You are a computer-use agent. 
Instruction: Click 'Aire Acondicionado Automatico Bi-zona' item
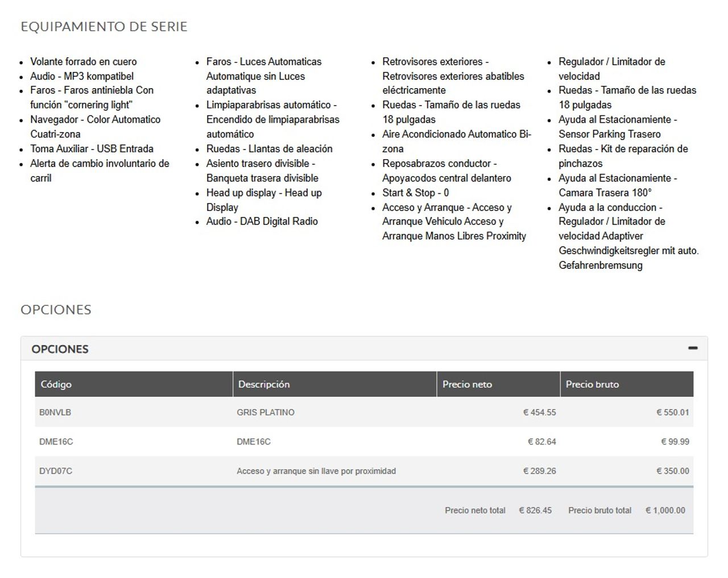457,142
